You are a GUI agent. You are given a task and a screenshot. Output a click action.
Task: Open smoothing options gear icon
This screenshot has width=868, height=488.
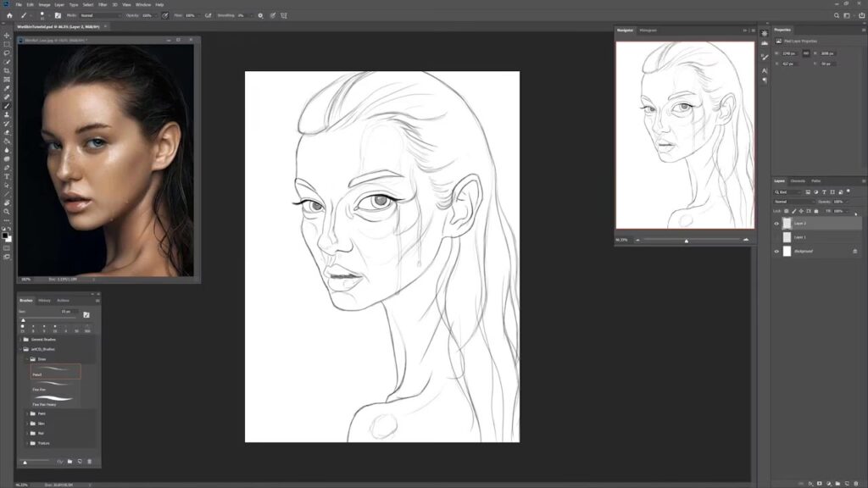[x=260, y=15]
